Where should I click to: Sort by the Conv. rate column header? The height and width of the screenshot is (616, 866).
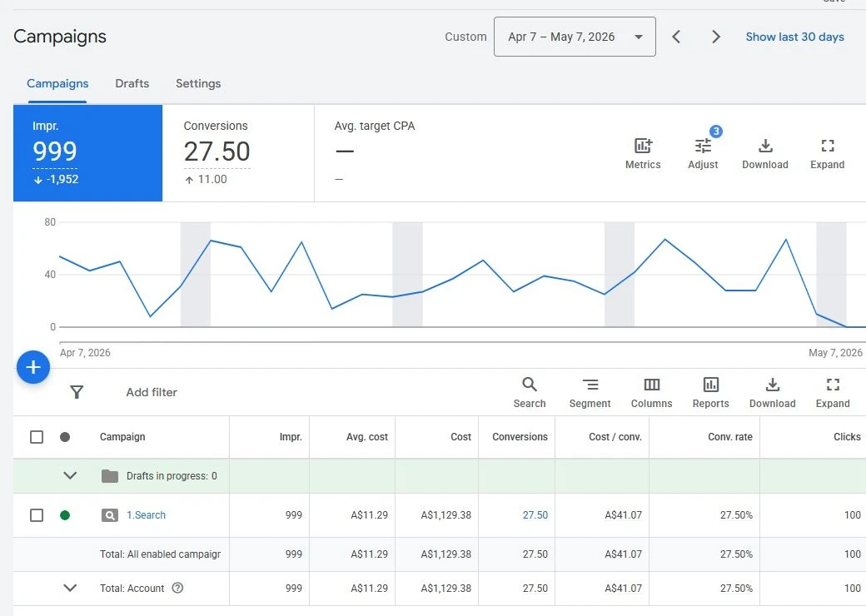[x=730, y=437]
